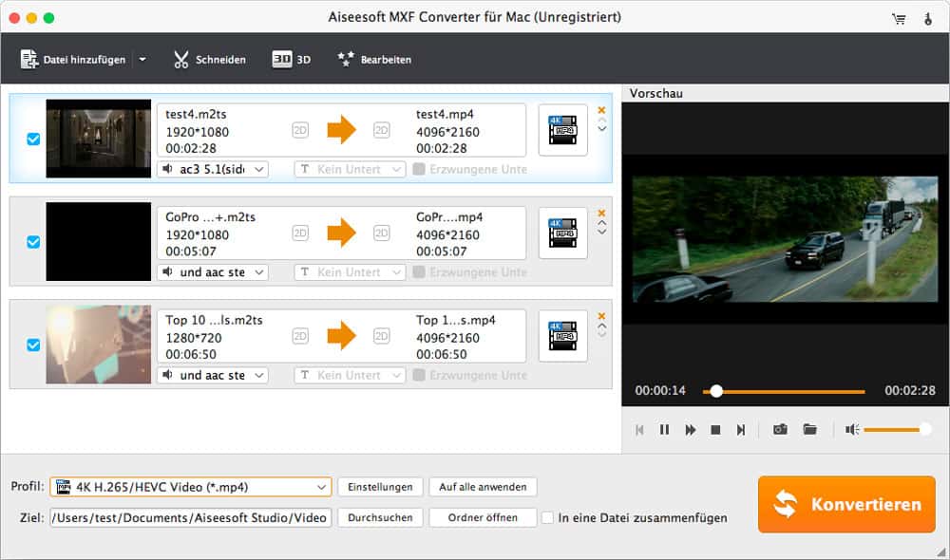
Task: Click the preview playback progress slider
Action: click(x=784, y=392)
